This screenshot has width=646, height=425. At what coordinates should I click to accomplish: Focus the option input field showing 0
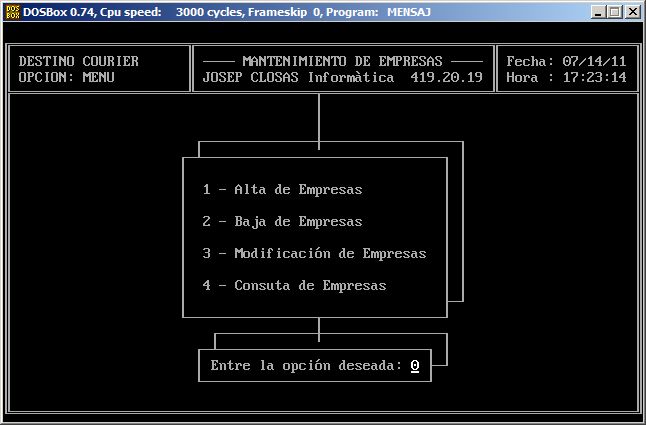pos(414,366)
